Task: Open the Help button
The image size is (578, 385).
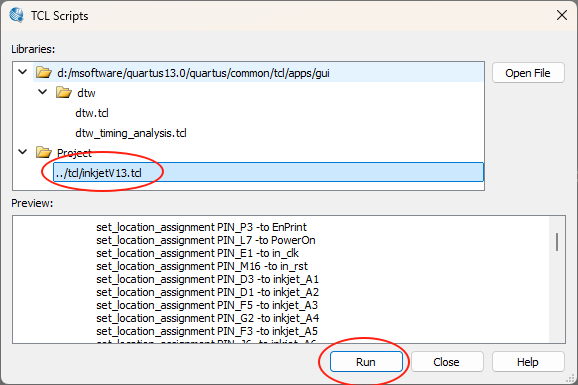Action: [x=528, y=362]
